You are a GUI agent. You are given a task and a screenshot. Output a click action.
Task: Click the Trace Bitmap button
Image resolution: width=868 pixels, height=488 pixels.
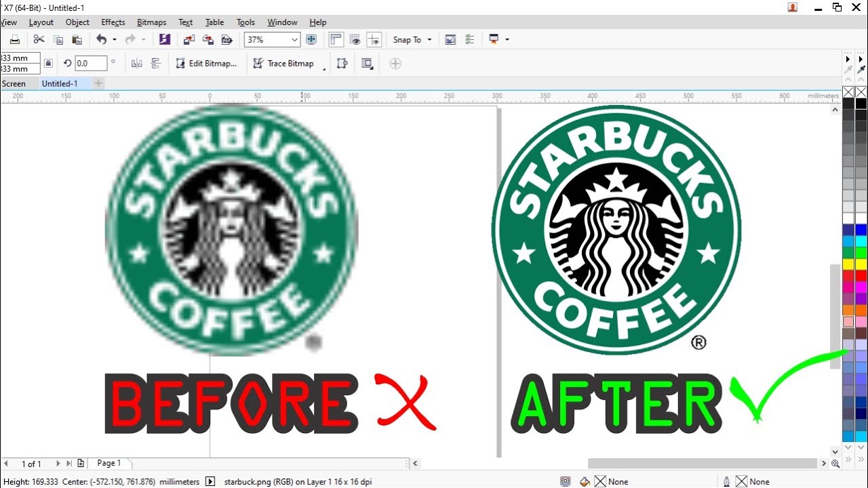click(x=283, y=63)
